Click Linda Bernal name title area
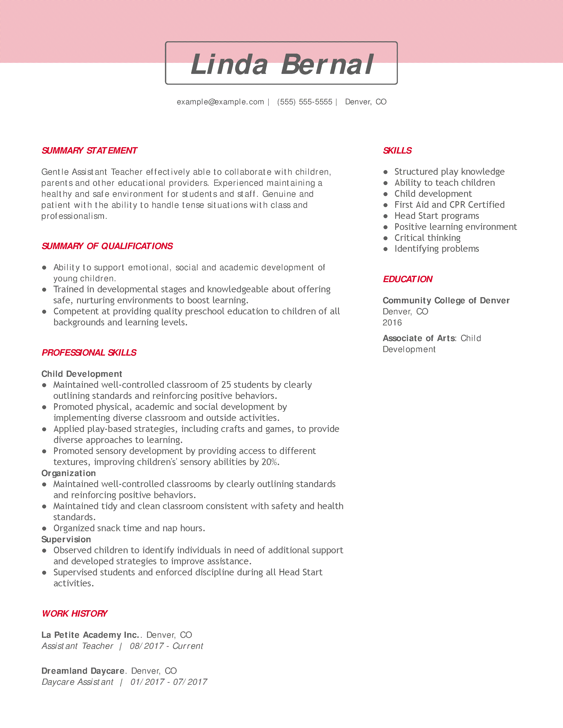563x728 pixels. [x=281, y=62]
